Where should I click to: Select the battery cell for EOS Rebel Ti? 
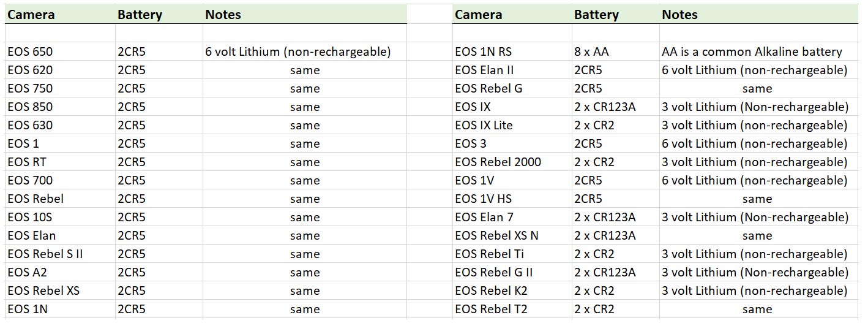(594, 254)
